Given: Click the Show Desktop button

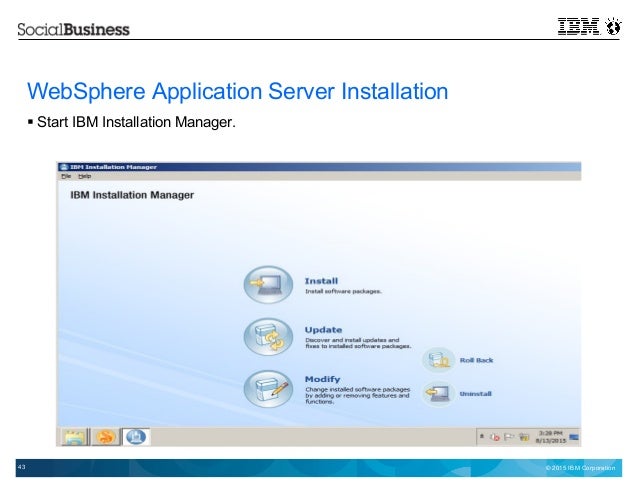Looking at the screenshot, I should [x=574, y=437].
